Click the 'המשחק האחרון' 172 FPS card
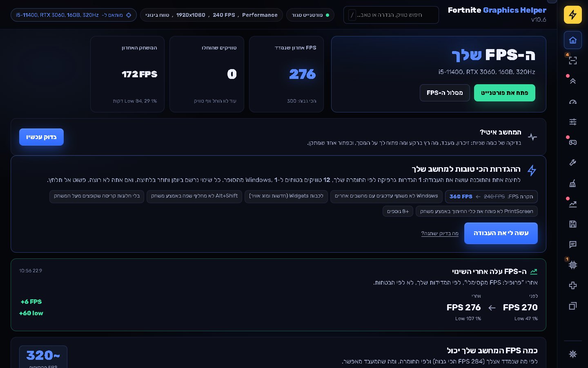Viewport: 588px width, 368px height. [127, 74]
